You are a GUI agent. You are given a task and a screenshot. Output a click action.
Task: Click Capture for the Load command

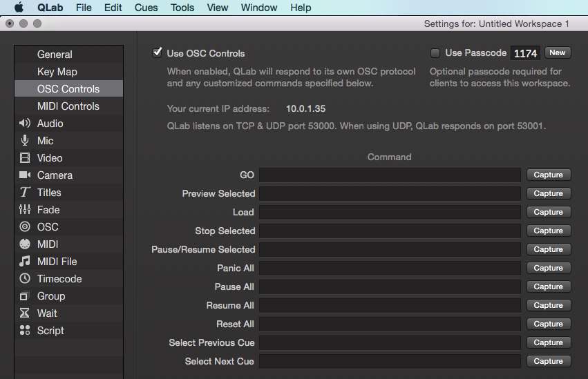(549, 212)
